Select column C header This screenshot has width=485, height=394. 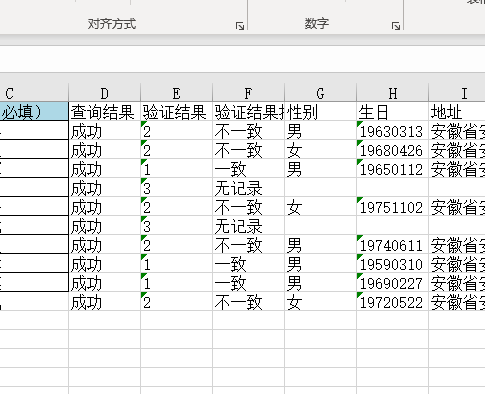(34, 93)
